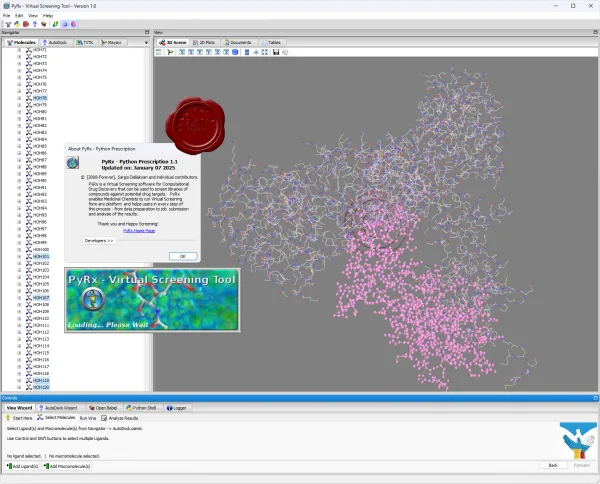Click the magenta sphere toolbar icon
The image size is (600, 484).
pyautogui.click(x=73, y=24)
